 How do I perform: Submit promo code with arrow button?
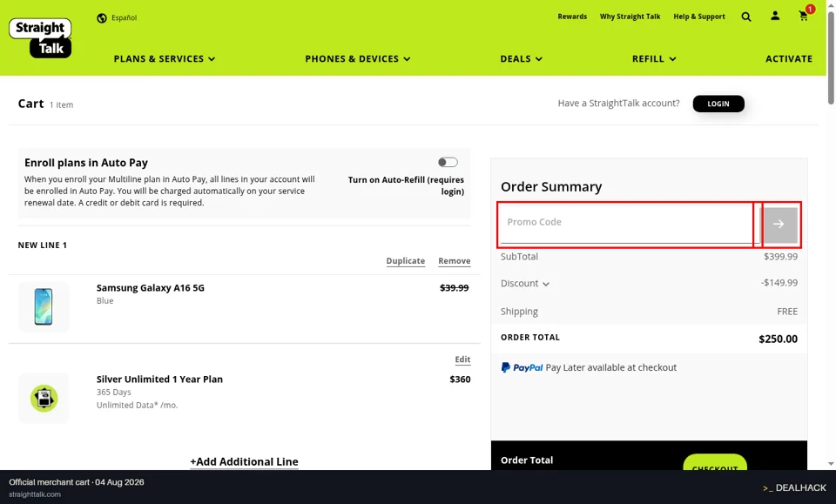click(x=781, y=225)
